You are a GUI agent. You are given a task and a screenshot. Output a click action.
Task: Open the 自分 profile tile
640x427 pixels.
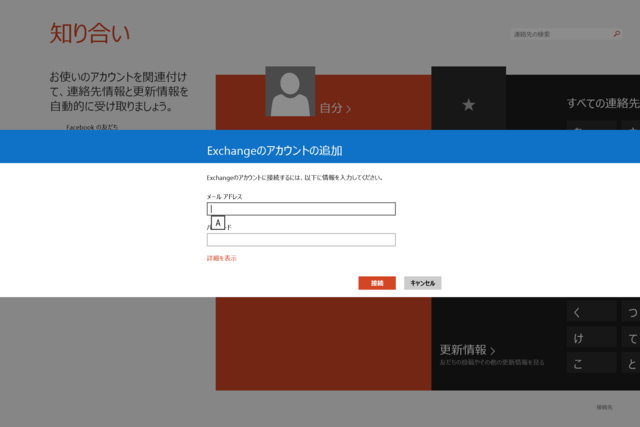335,108
